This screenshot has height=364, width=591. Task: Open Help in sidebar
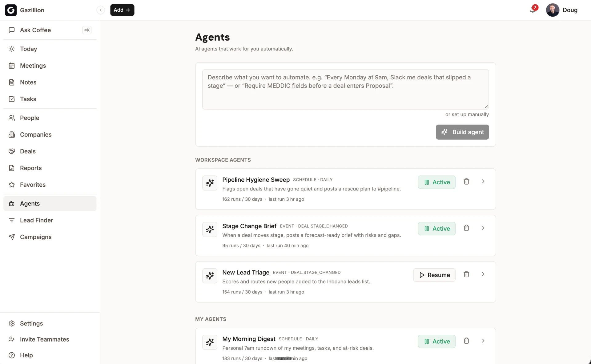click(50, 355)
